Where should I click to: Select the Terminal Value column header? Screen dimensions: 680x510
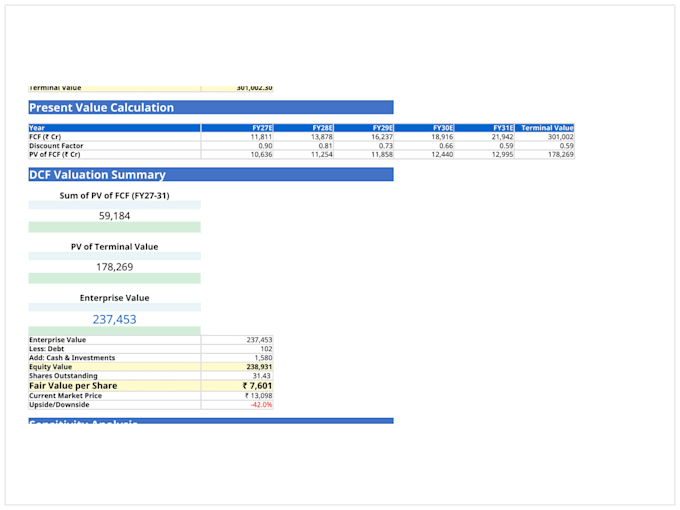(545, 128)
